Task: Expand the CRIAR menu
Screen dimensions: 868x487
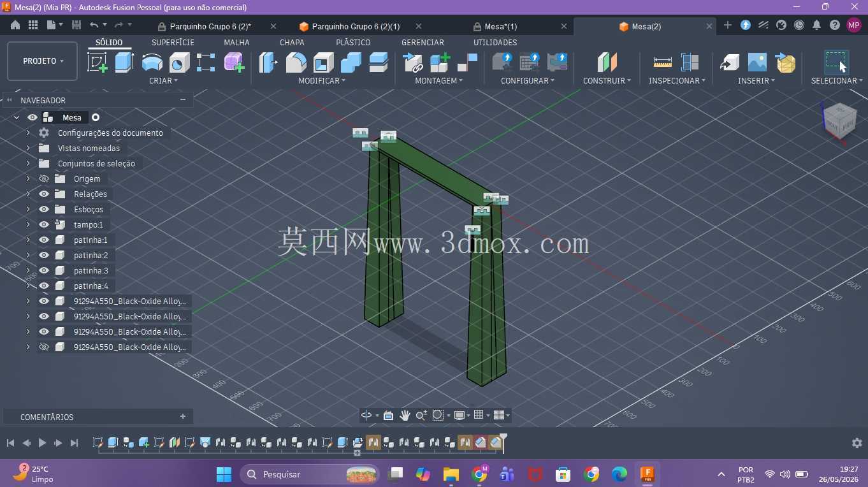Action: tap(163, 81)
